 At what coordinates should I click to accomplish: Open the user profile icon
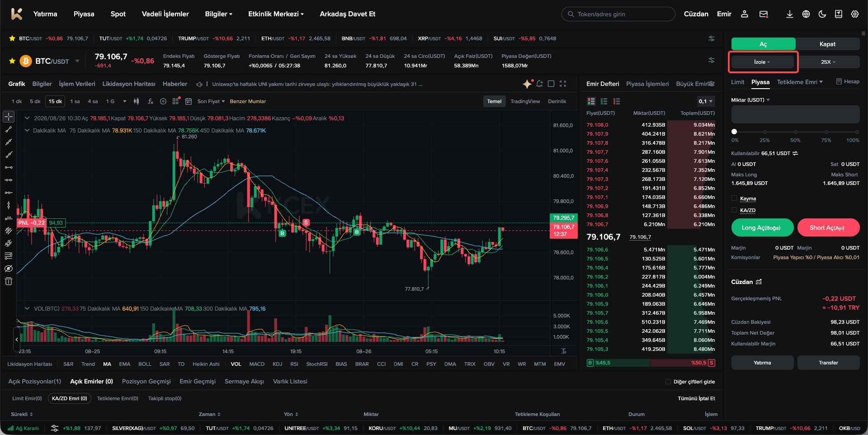click(744, 14)
